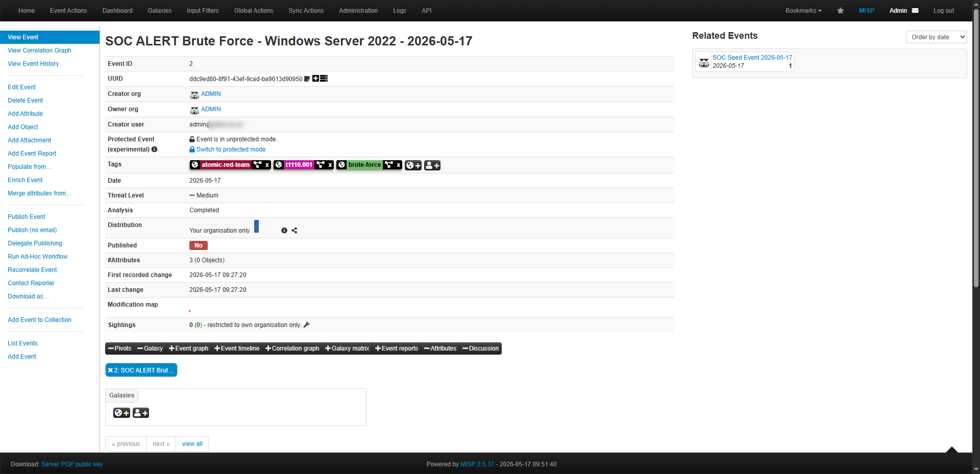The width and height of the screenshot is (980, 474).
Task: Open the distribution share graph icon
Action: coord(295,231)
